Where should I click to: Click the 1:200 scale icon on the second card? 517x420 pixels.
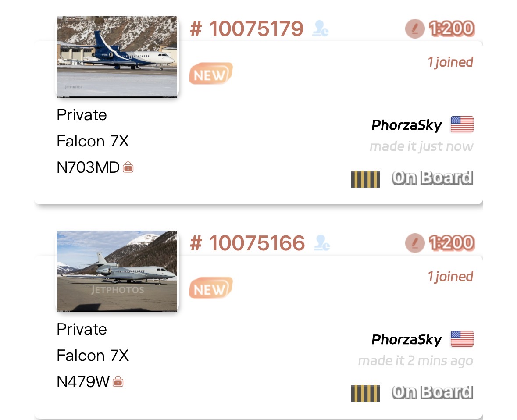coord(415,243)
